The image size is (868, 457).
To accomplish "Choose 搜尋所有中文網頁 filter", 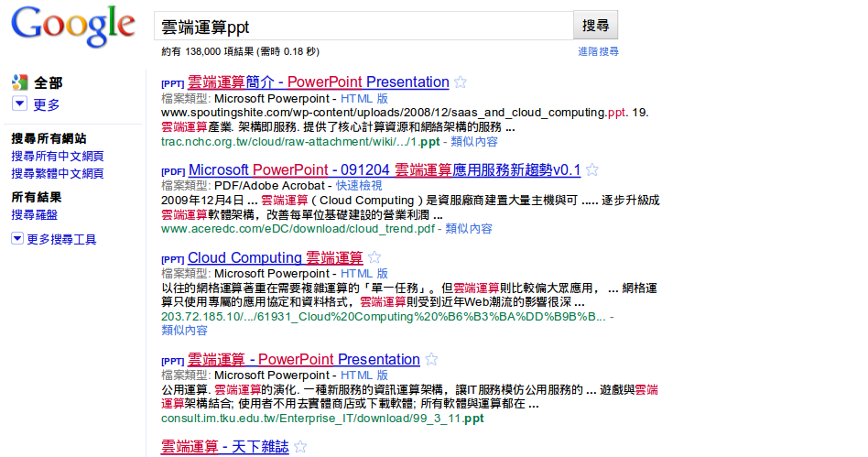I will point(58,157).
